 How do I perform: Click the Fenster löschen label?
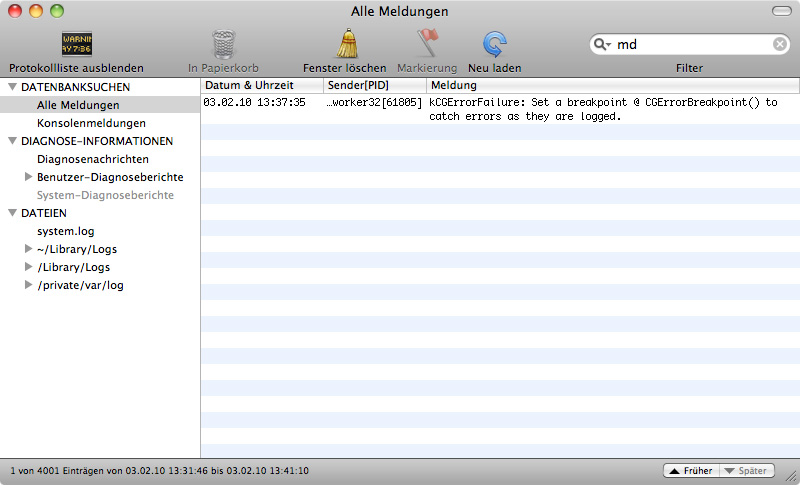pos(345,68)
